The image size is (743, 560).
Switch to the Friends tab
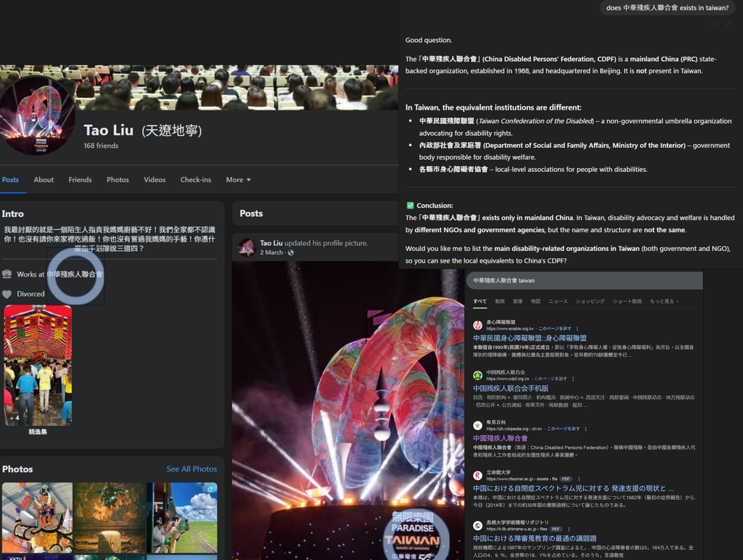point(80,180)
